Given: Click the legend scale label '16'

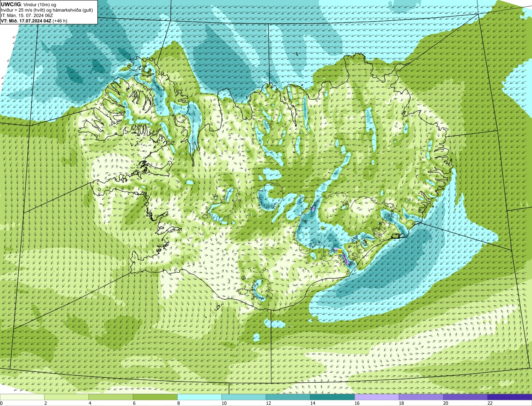Looking at the screenshot, I should pos(357,403).
